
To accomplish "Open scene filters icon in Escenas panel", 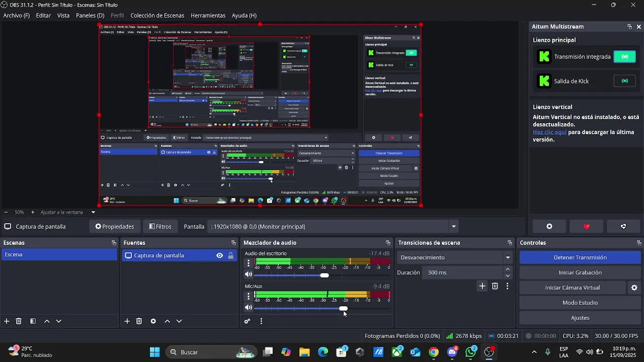I will click(33, 321).
